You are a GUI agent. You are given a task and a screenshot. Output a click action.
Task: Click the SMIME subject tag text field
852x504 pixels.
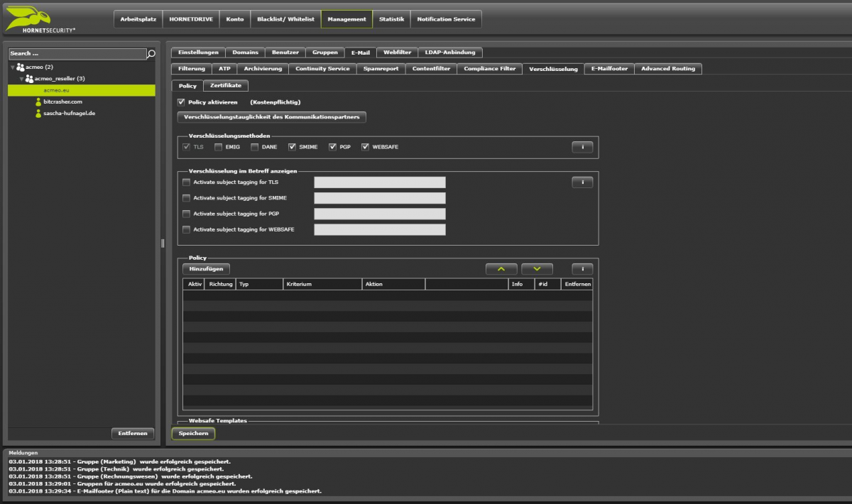click(380, 198)
